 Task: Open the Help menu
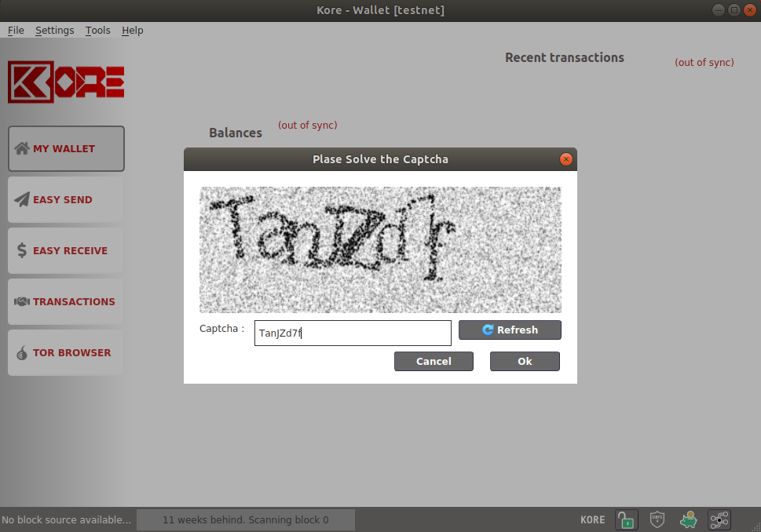tap(132, 30)
